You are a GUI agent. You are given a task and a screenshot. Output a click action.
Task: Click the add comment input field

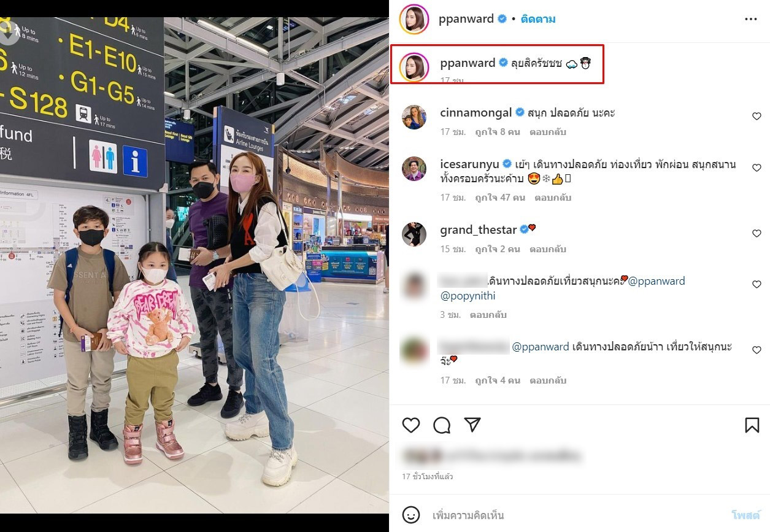[577, 515]
